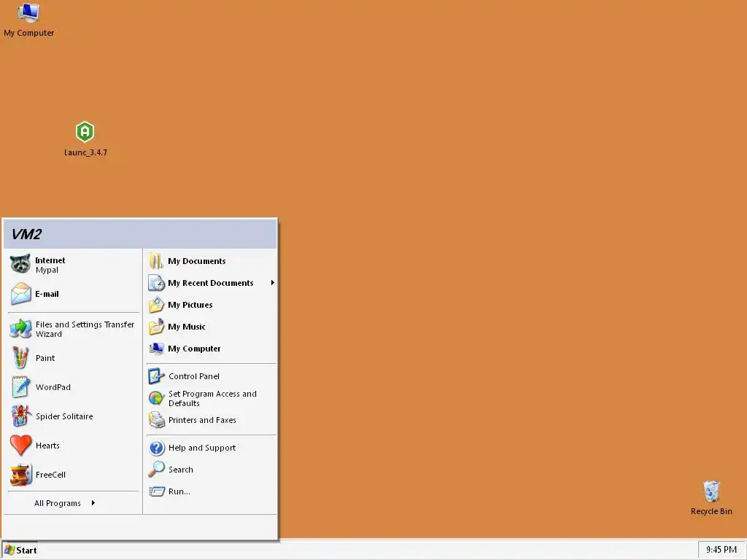This screenshot has height=560, width=747.
Task: Click the My Music label
Action: 186,327
